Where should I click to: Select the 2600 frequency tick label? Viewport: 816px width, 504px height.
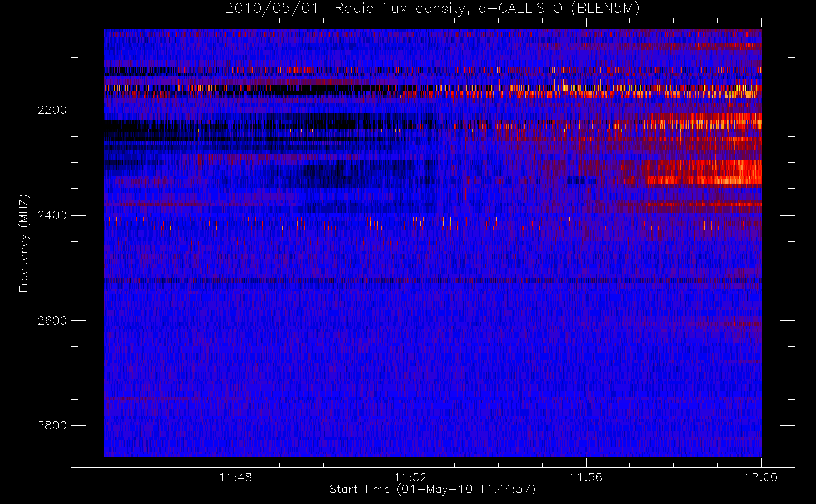[x=52, y=321]
